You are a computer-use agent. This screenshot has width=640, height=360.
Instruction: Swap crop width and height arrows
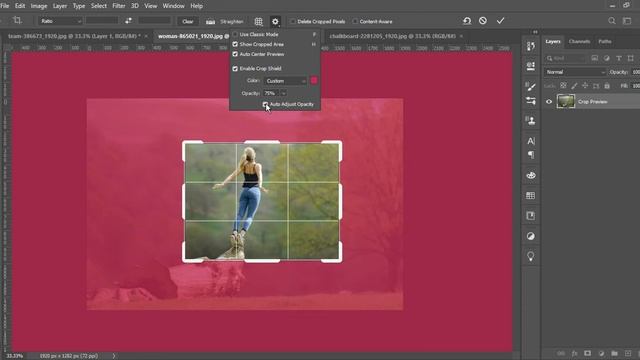pos(128,21)
